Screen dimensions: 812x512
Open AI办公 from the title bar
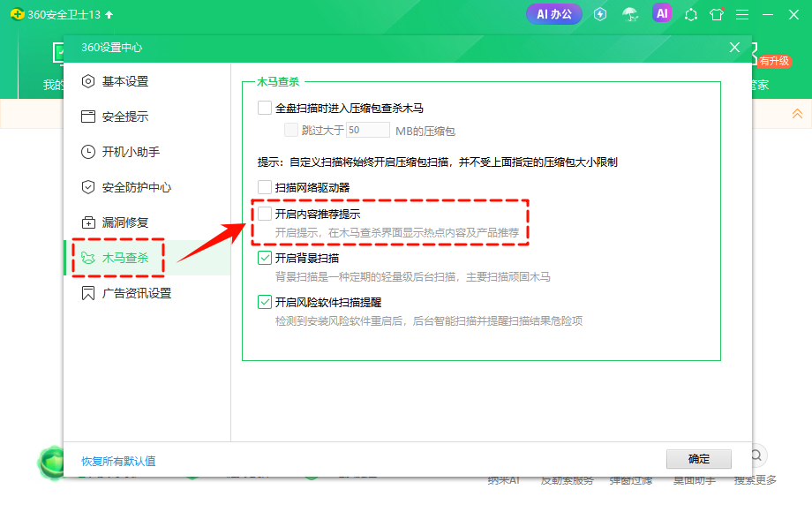(553, 13)
